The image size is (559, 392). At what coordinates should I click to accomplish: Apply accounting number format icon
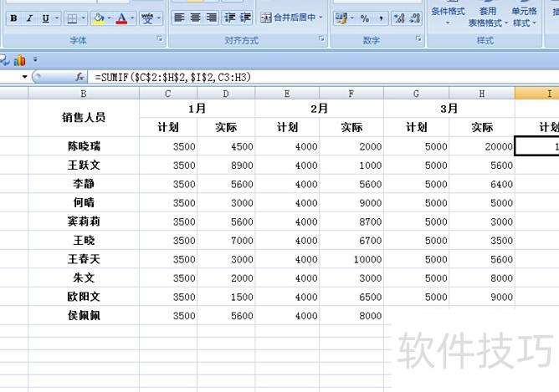click(x=341, y=18)
